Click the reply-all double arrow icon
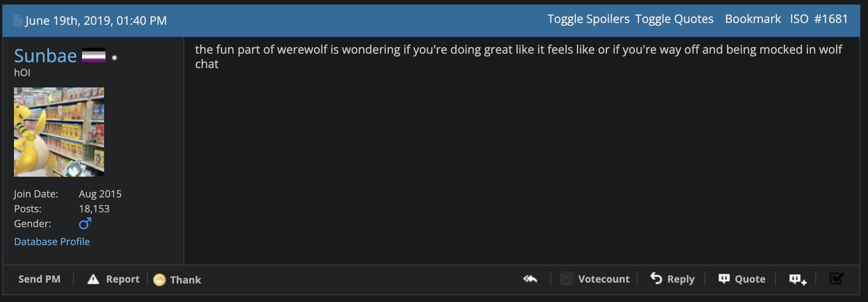This screenshot has width=868, height=302. click(x=530, y=279)
